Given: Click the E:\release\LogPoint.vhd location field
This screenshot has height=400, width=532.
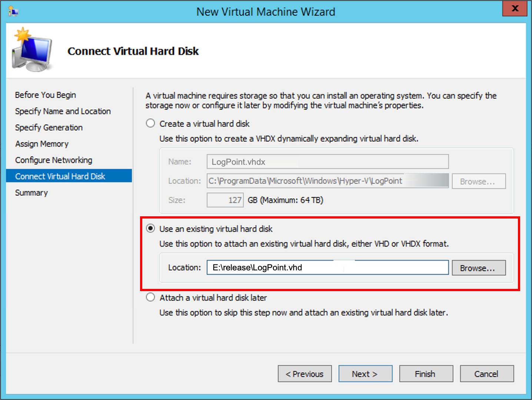Looking at the screenshot, I should point(327,267).
